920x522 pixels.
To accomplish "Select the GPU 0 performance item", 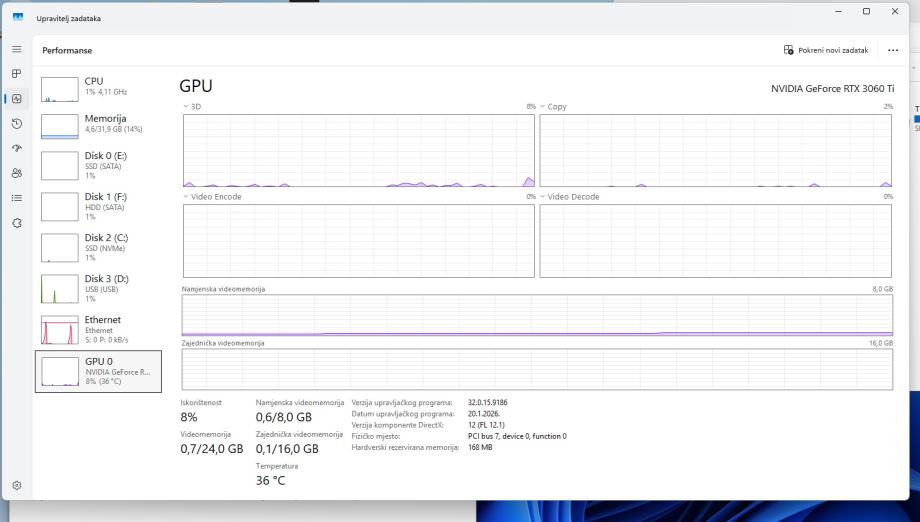I will (x=98, y=371).
